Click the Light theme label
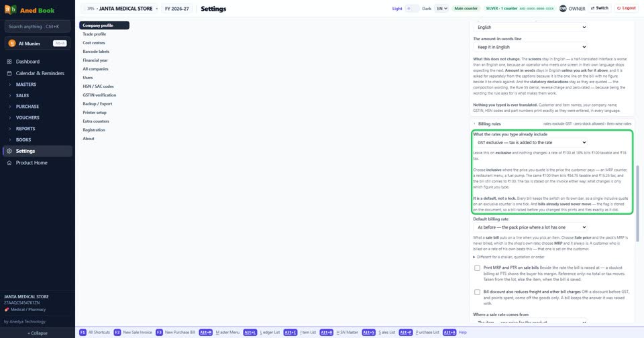This screenshot has height=338, width=644. pos(397,8)
